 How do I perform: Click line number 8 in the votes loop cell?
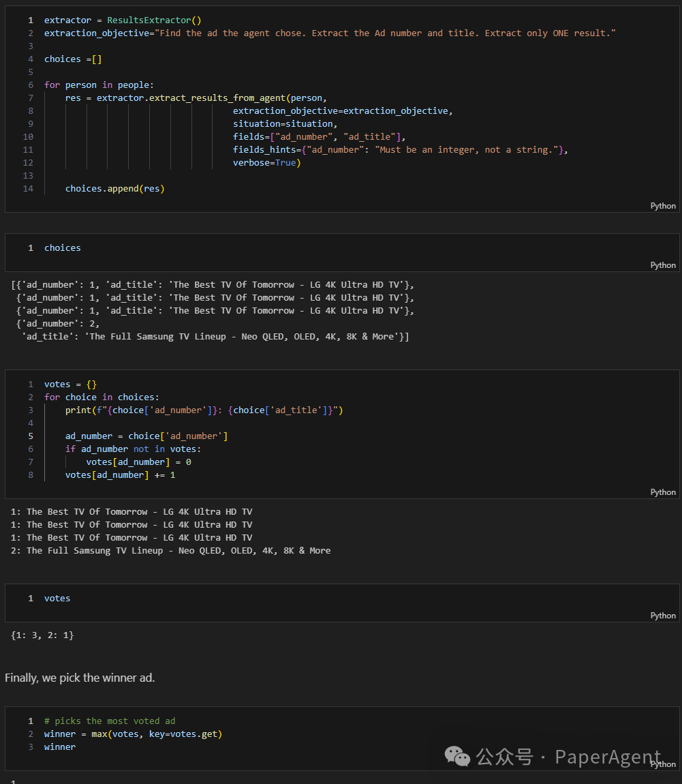point(31,475)
